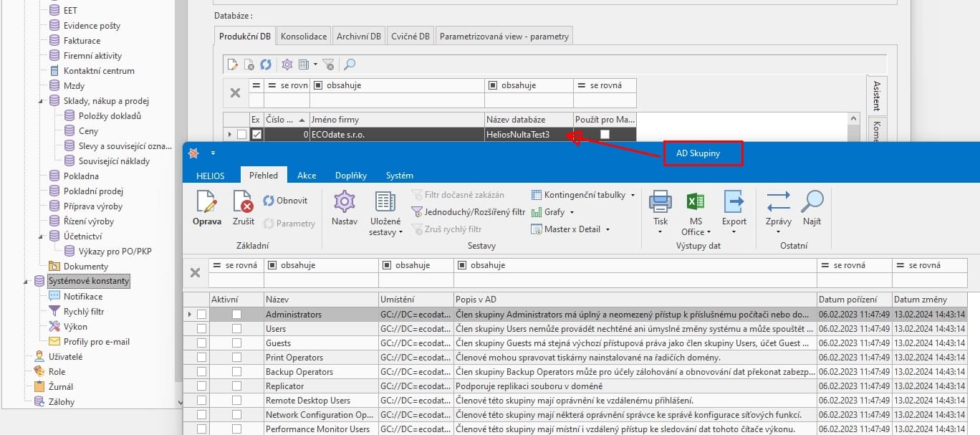980x435 pixels.
Task: Open the Parametrizovaná view - parametry tab
Action: [504, 36]
